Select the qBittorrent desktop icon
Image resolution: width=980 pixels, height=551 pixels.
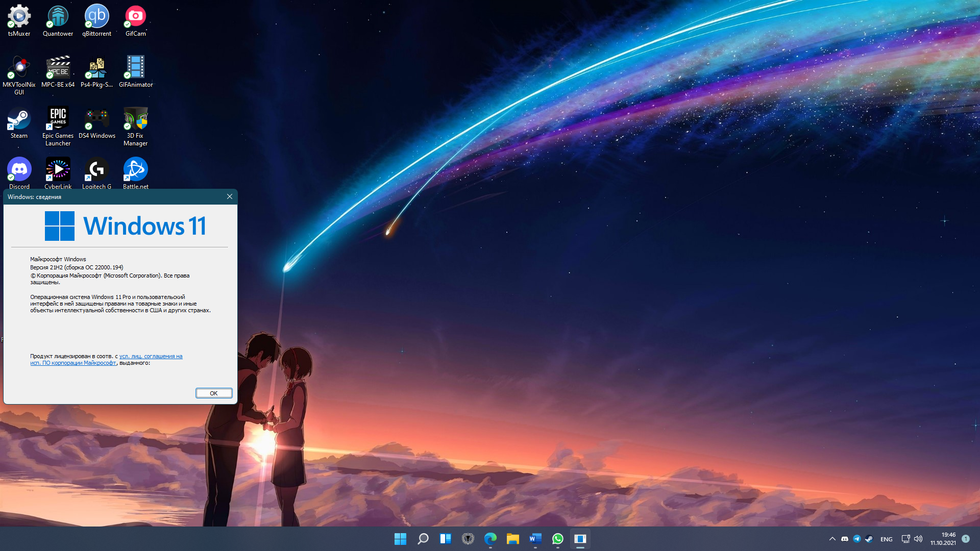pos(96,21)
